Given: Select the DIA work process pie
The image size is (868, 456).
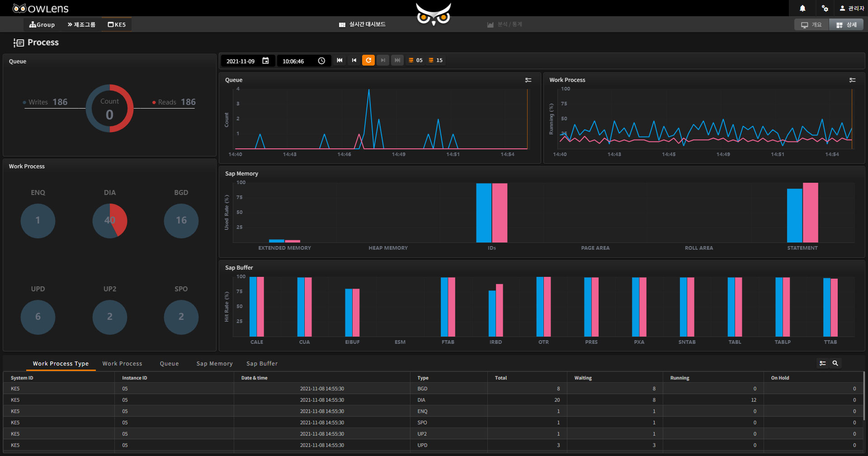Looking at the screenshot, I should pos(110,221).
